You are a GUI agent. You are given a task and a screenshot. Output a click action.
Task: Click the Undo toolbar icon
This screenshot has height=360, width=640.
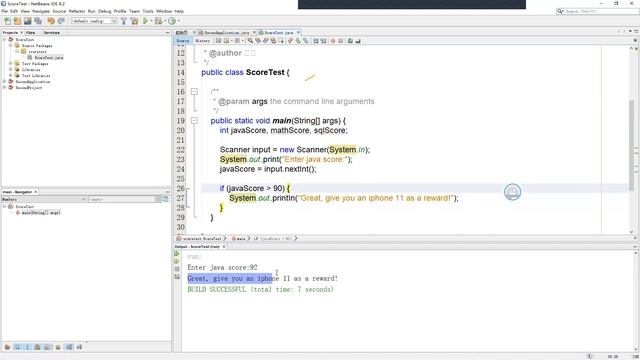(x=51, y=21)
